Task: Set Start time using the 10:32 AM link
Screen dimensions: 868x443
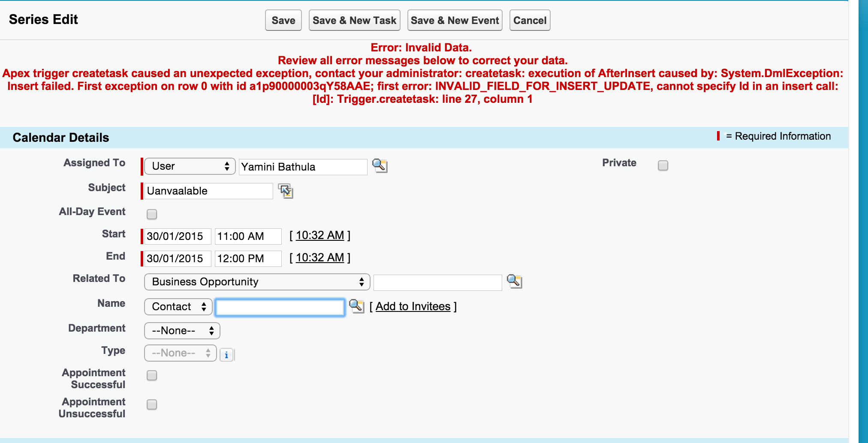Action: click(x=320, y=235)
